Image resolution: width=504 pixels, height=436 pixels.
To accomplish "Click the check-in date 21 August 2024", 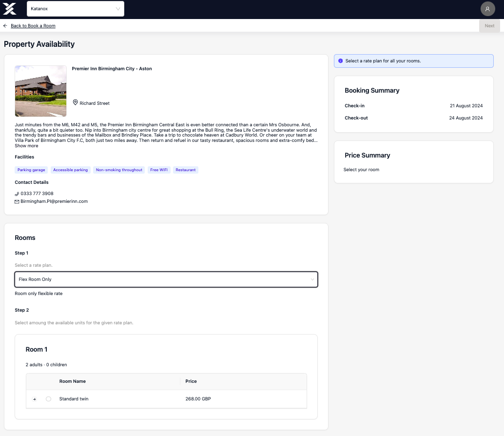I will coord(466,106).
